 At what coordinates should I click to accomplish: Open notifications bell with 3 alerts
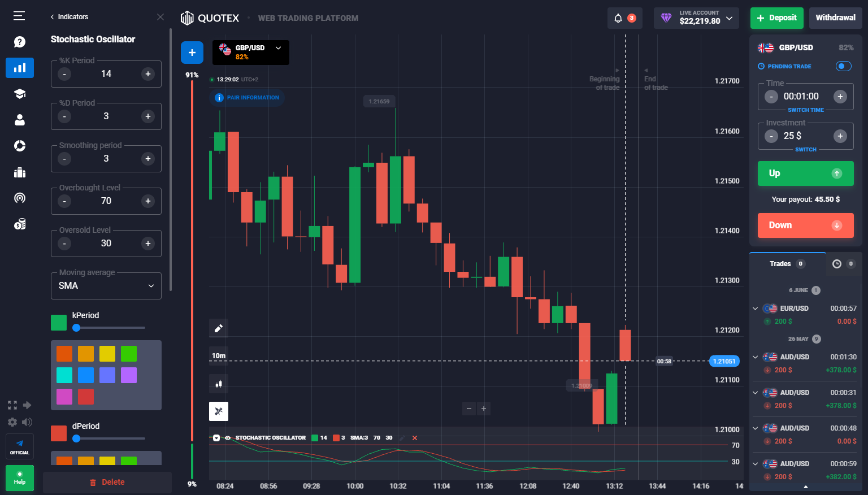coord(624,18)
